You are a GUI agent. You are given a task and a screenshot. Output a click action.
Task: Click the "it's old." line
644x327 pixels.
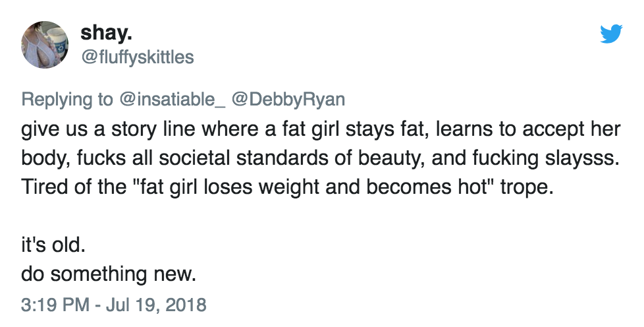click(53, 245)
